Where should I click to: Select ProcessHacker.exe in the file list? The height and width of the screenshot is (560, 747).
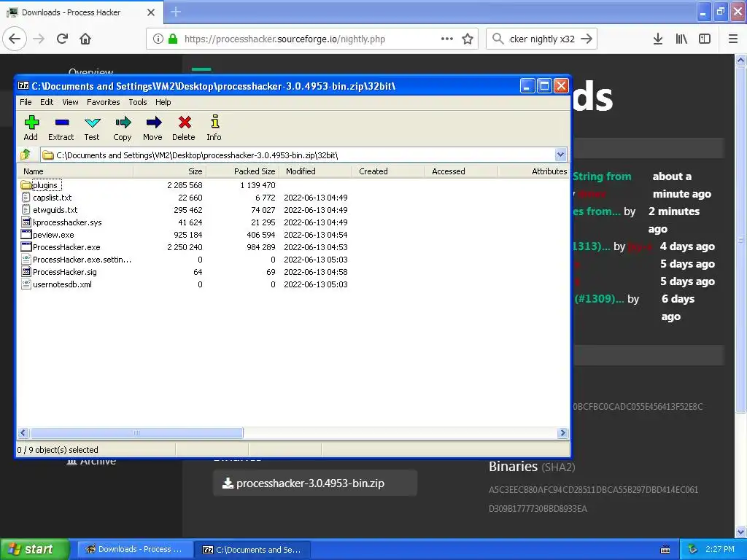66,247
